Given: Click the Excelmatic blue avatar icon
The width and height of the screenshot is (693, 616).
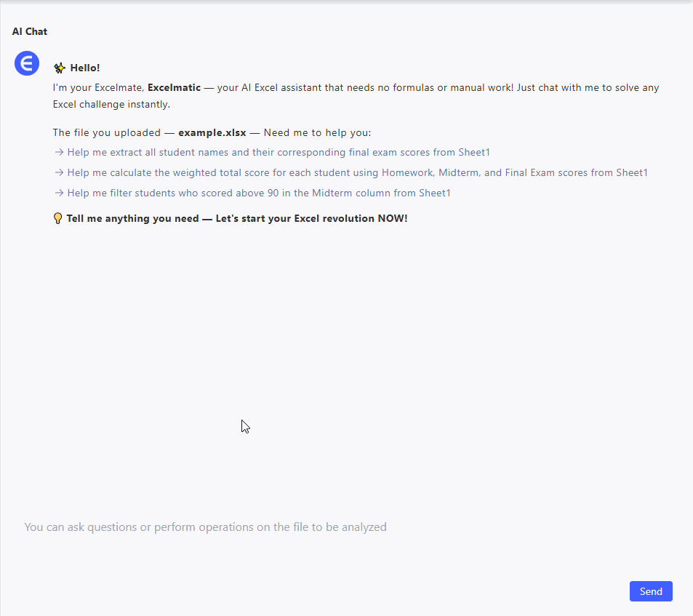Looking at the screenshot, I should click(27, 63).
